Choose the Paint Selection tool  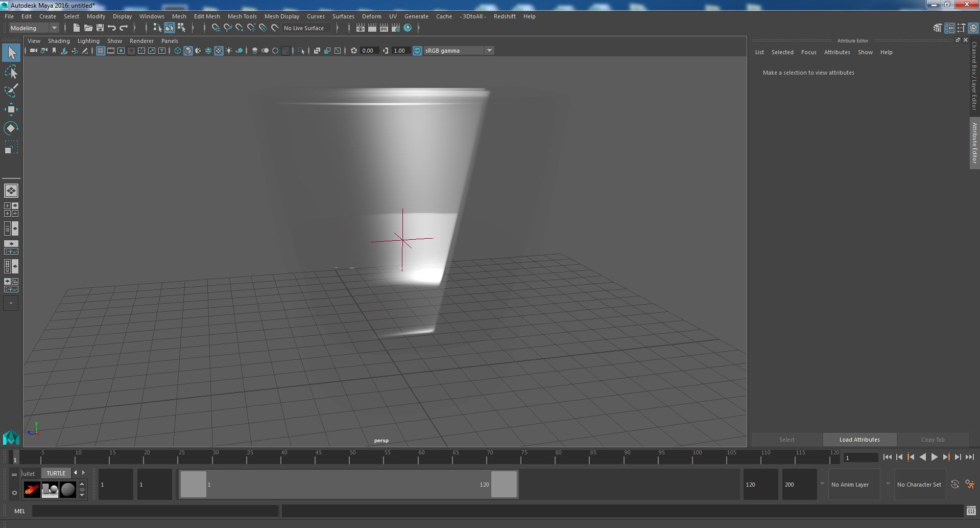click(x=11, y=90)
